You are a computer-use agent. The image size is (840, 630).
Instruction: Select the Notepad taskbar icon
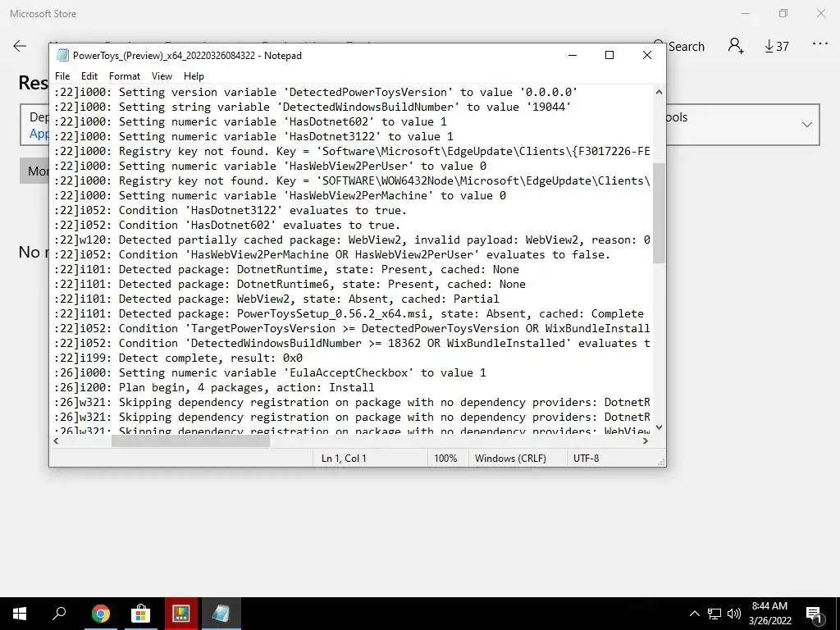(x=221, y=614)
